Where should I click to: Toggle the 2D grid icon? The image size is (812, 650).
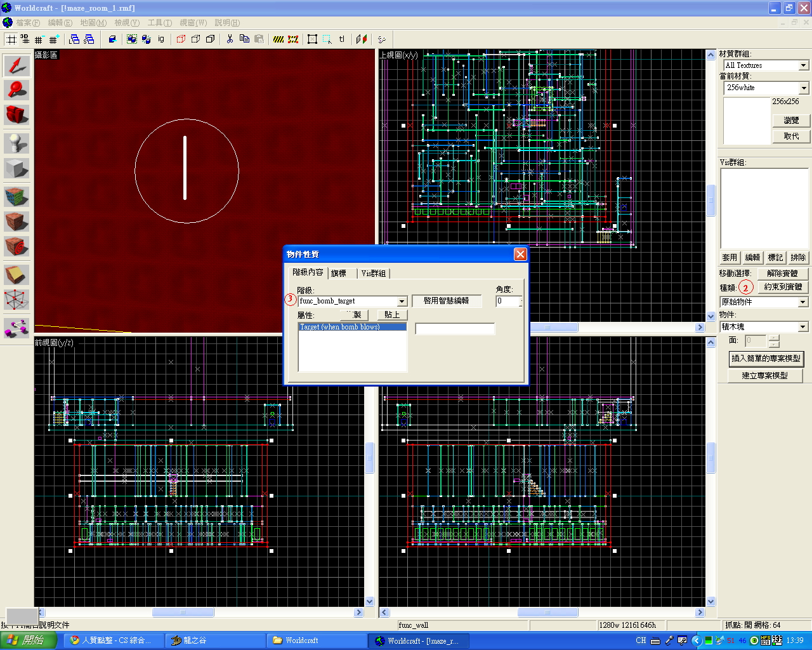pyautogui.click(x=11, y=39)
